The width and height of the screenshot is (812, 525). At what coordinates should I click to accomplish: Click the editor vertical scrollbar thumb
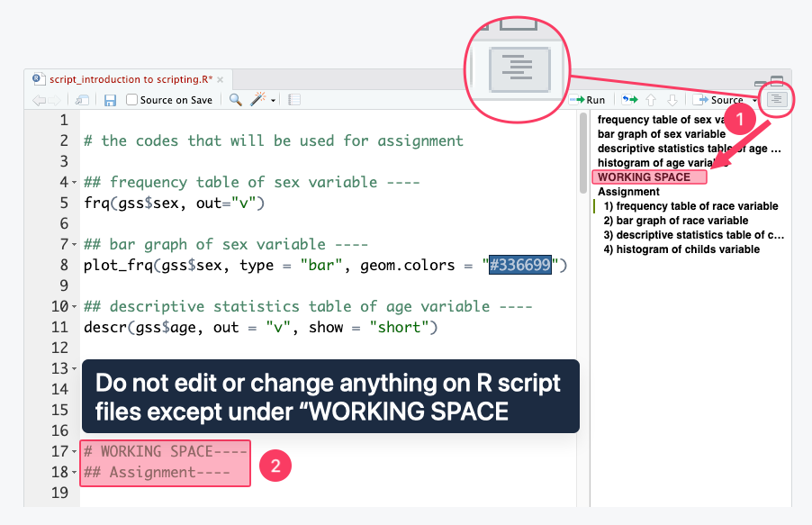pos(583,153)
